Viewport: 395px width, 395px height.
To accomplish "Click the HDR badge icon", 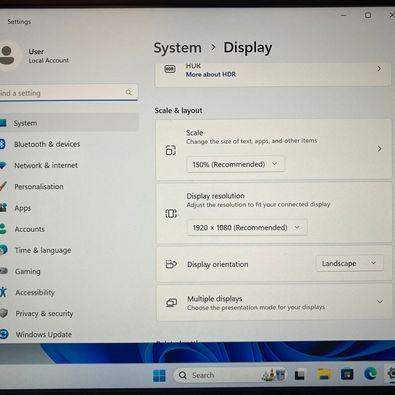I will point(170,69).
